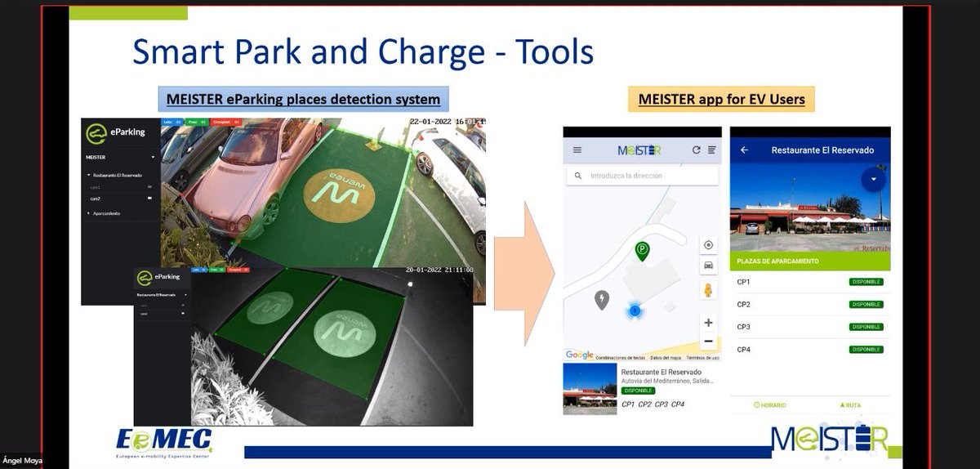The height and width of the screenshot is (469, 980).
Task: Expand 'Restaurante El Reservado' dropdown in lower panel
Action: coord(185,294)
